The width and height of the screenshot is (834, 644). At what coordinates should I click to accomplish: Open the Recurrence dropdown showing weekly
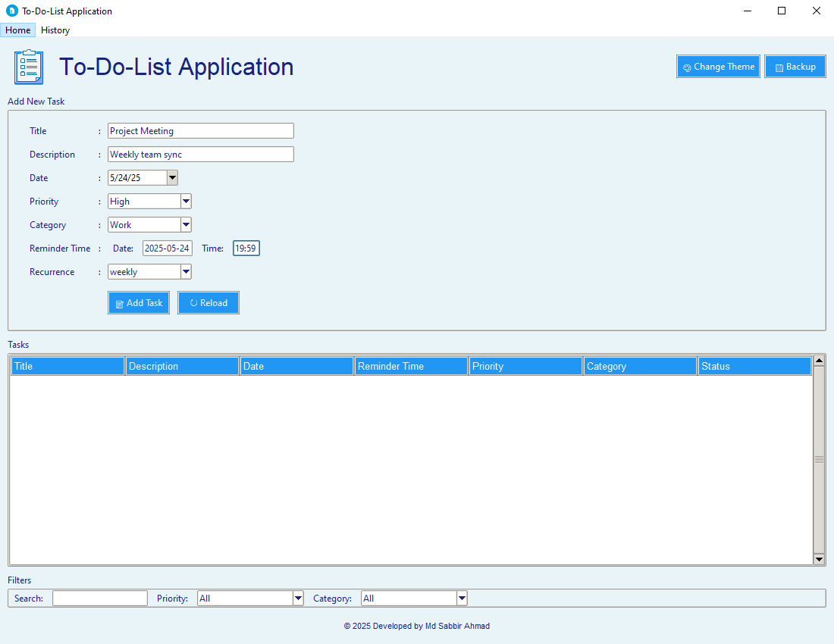click(186, 271)
